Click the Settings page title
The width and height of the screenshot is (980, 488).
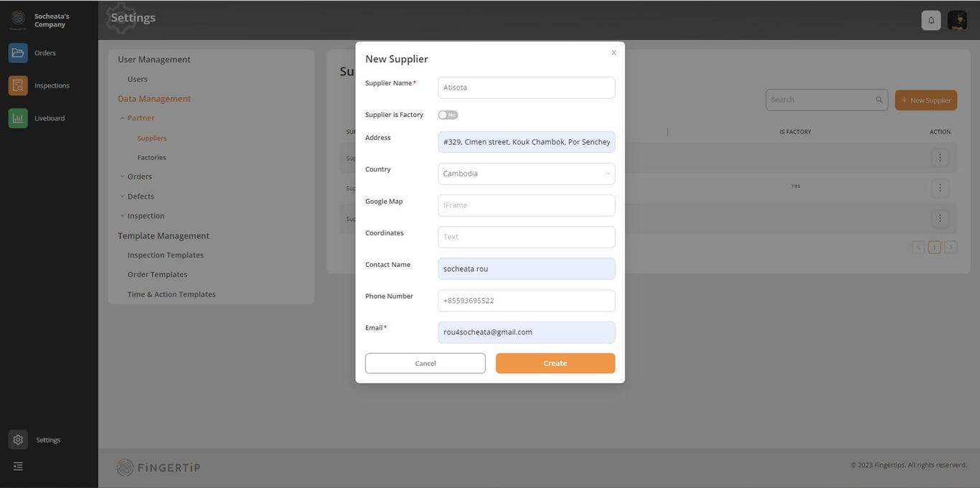pyautogui.click(x=133, y=18)
